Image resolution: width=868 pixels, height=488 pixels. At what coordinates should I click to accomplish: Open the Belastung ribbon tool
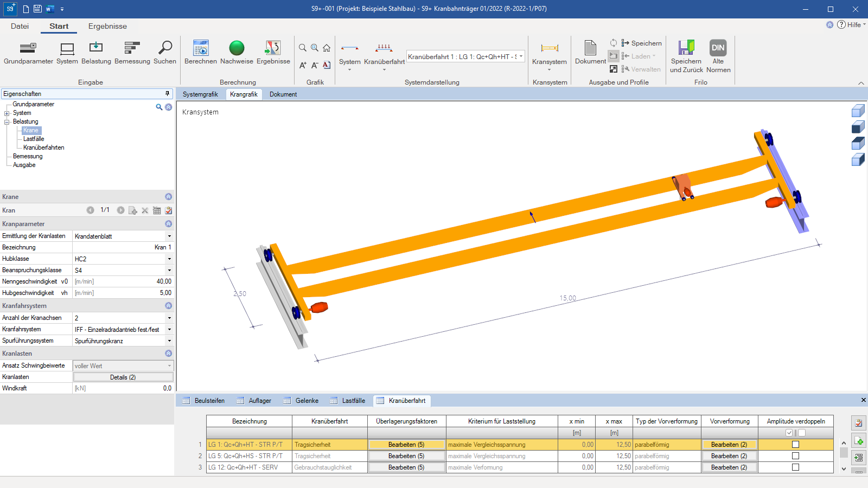tap(96, 53)
